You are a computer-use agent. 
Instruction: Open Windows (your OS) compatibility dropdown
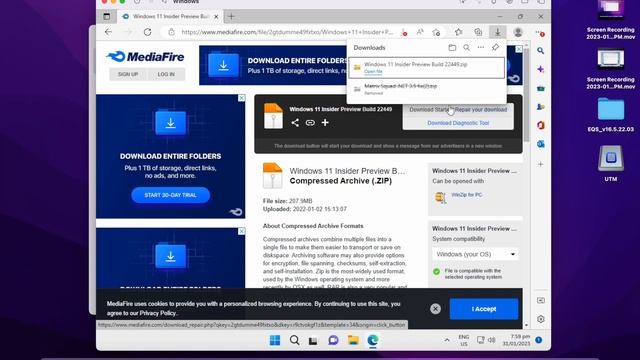tap(476, 254)
